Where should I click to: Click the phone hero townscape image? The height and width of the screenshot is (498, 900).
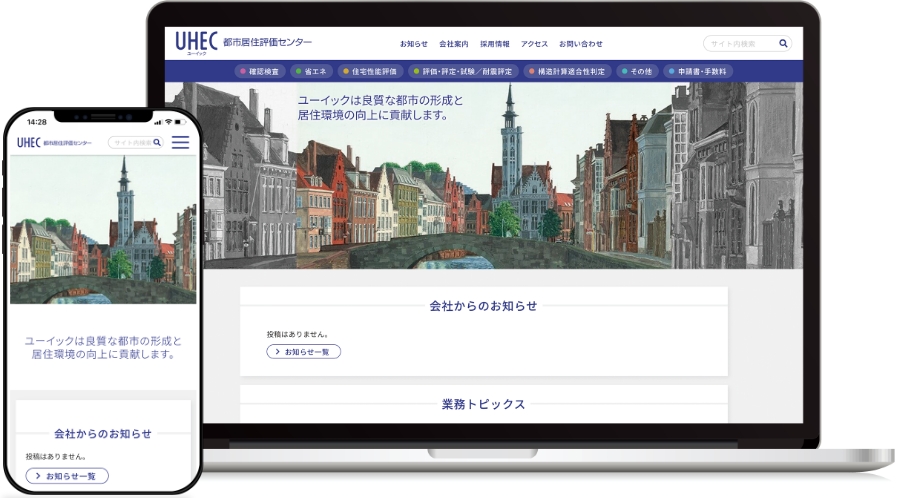click(103, 229)
